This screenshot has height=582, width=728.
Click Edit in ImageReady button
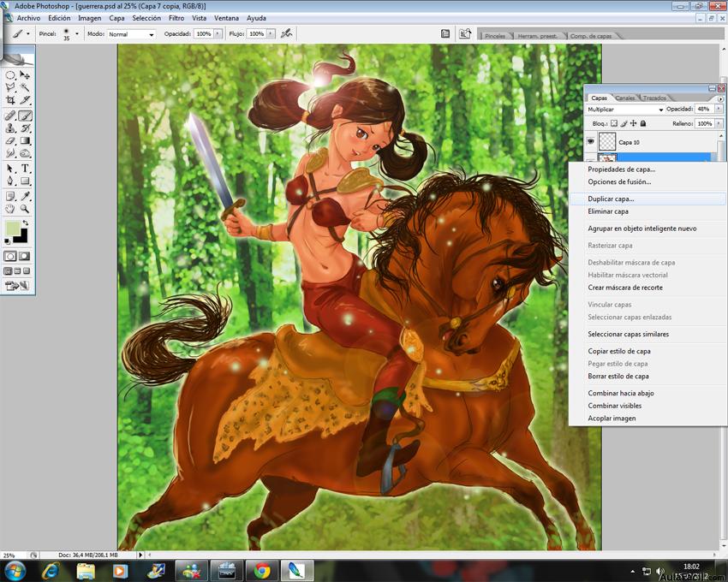(18, 285)
